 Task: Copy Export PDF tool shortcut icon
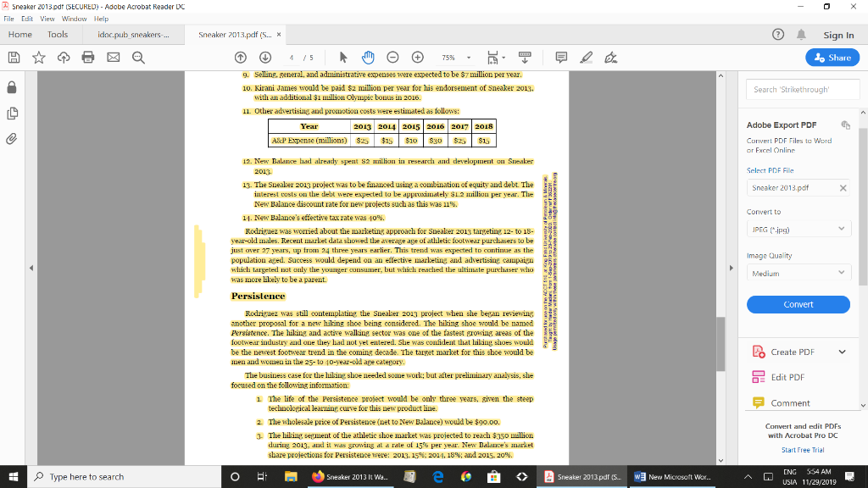point(845,125)
